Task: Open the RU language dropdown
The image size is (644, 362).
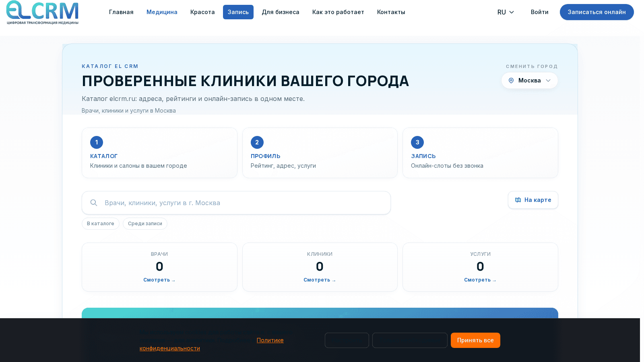Action: tap(506, 12)
